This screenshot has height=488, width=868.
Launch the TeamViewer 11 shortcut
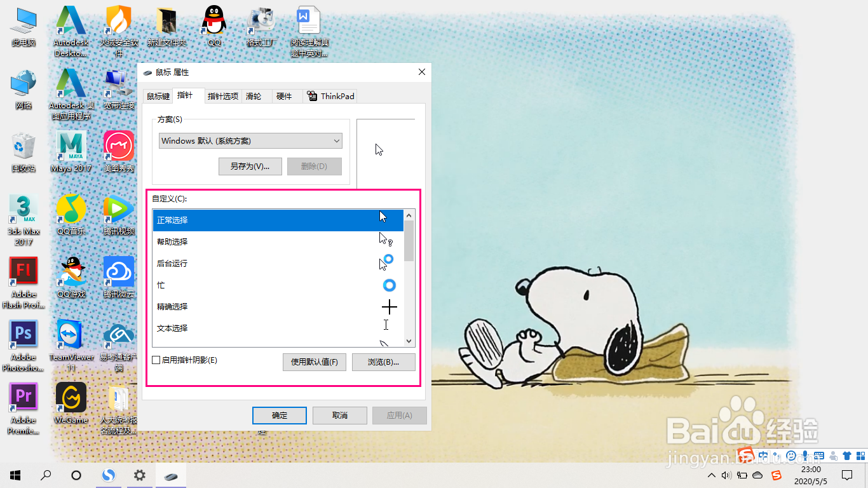tap(71, 346)
